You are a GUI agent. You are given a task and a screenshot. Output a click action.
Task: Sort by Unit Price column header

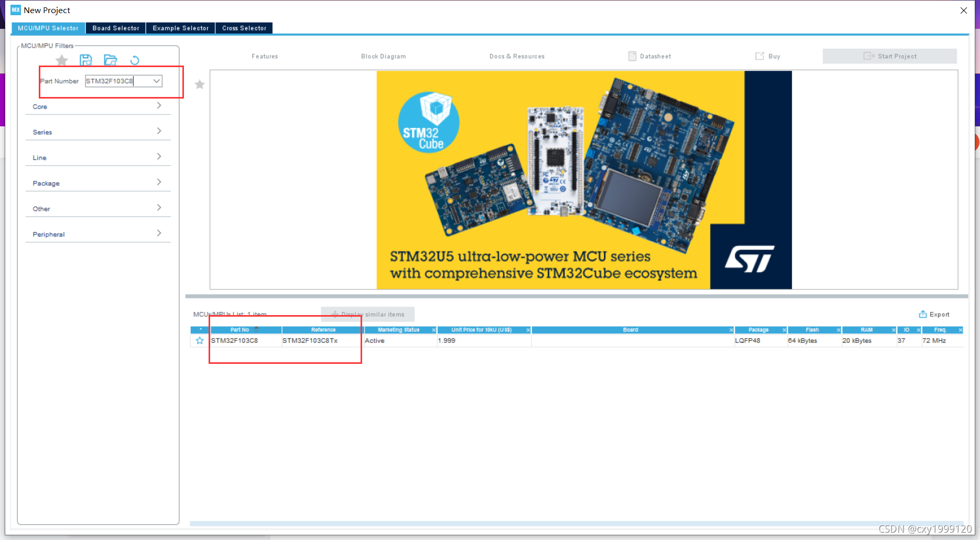click(481, 330)
